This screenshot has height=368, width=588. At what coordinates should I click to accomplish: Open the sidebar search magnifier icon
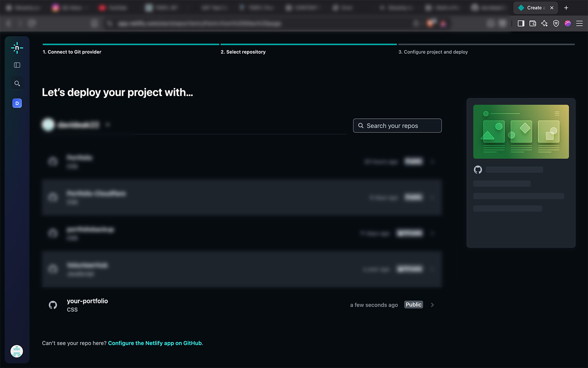click(17, 83)
